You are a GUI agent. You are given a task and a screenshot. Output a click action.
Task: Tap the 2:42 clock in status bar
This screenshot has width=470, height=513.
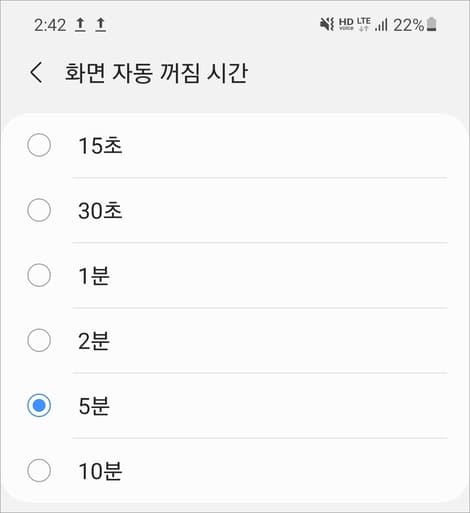(50, 25)
